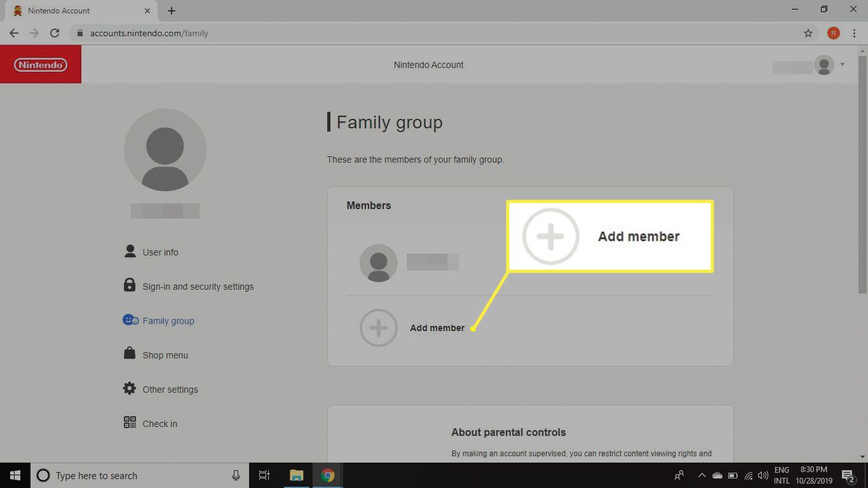This screenshot has height=488, width=868.
Task: Click the About parental controls heading
Action: click(x=508, y=432)
